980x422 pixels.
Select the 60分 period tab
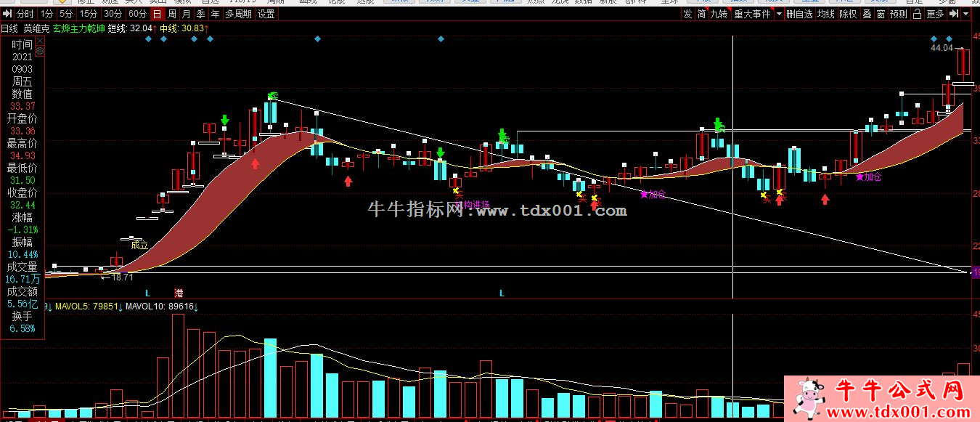(137, 14)
